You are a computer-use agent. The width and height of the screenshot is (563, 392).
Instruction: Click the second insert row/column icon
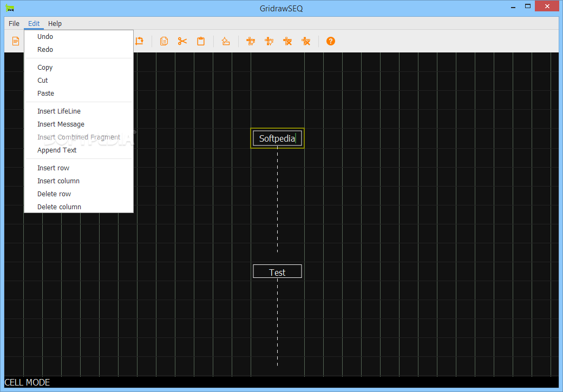269,41
